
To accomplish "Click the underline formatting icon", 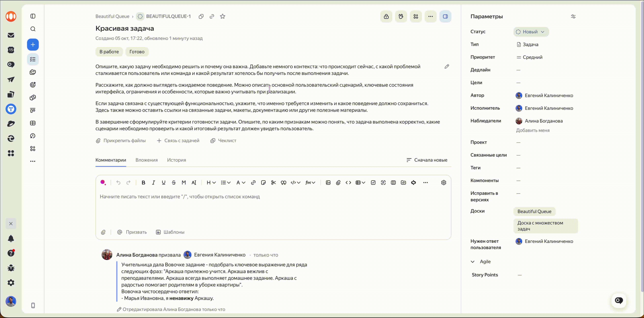I will pos(163,183).
